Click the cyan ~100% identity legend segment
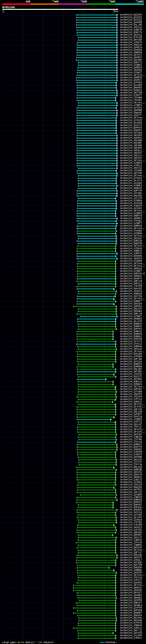The height and width of the screenshot is (644, 146). tap(130, 4)
